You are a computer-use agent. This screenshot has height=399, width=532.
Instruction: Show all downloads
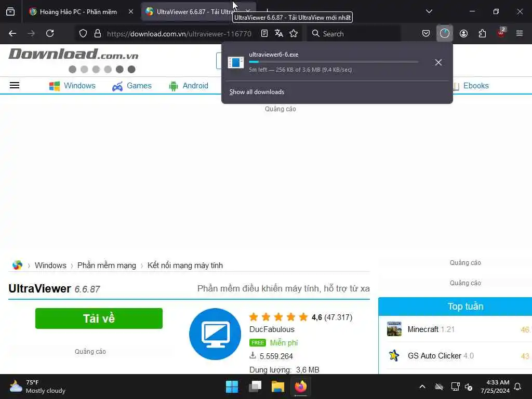click(x=257, y=92)
